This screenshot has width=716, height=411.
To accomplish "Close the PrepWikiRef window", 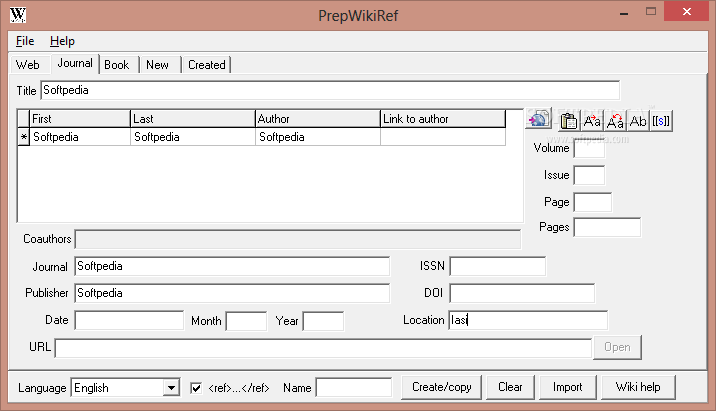I will pyautogui.click(x=686, y=11).
